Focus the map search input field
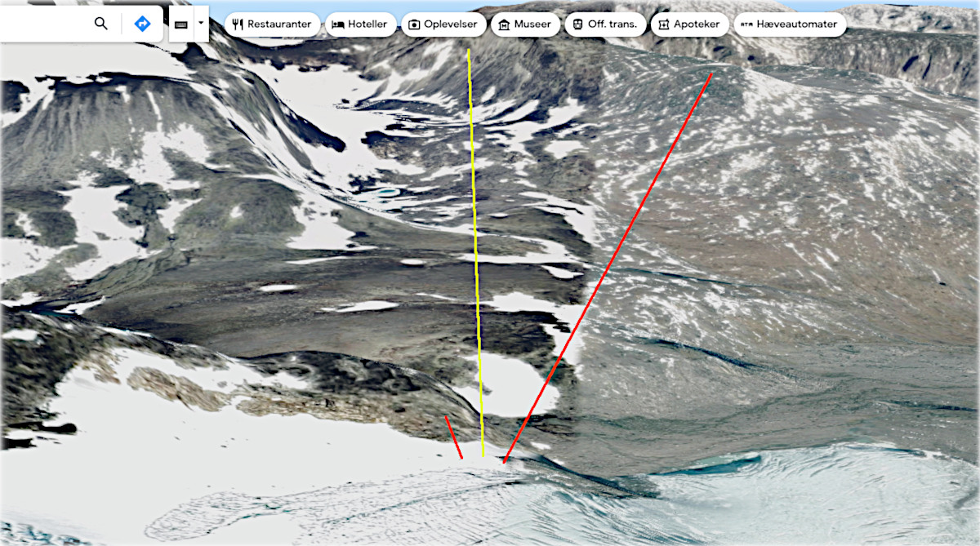The image size is (980, 546). 45,24
